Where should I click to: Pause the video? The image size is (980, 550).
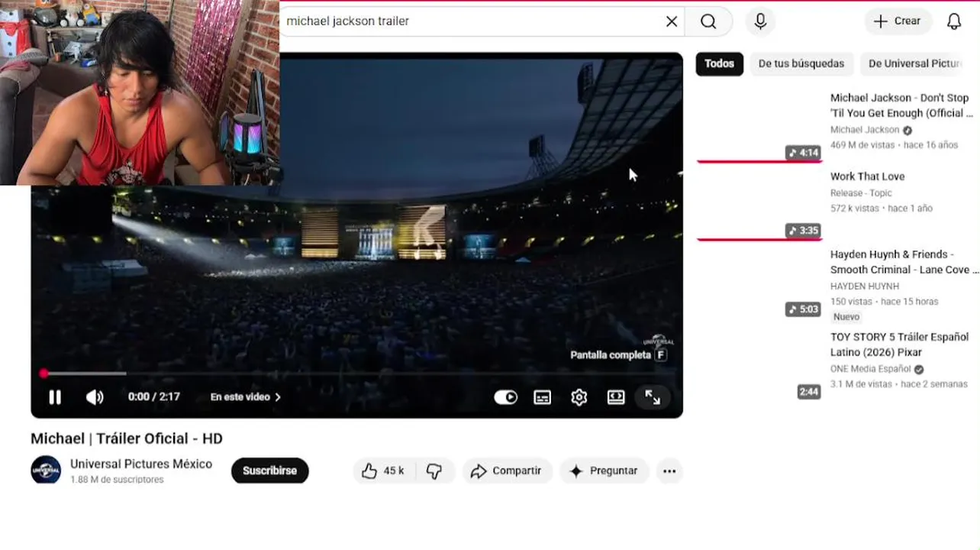55,397
